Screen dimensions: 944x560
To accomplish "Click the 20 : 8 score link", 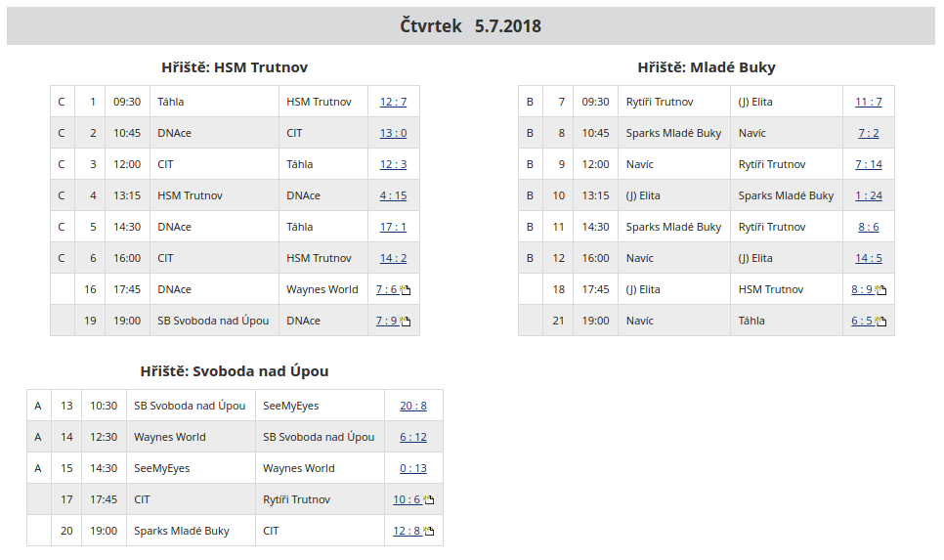I will click(412, 406).
